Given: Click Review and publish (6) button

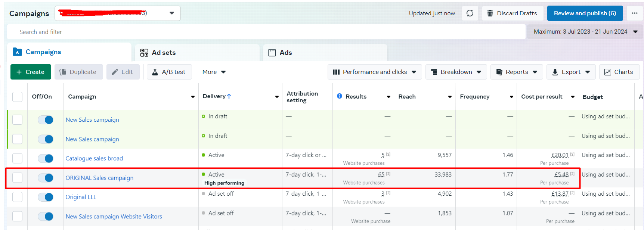Looking at the screenshot, I should [x=585, y=13].
